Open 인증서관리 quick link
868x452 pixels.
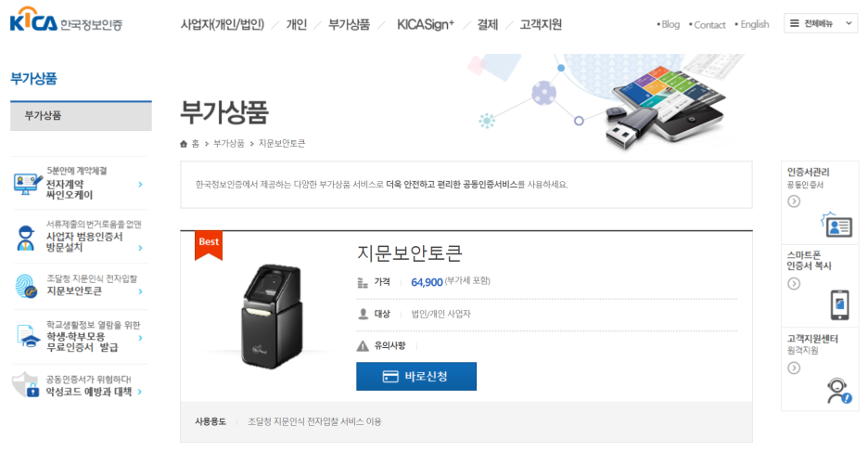809,173
